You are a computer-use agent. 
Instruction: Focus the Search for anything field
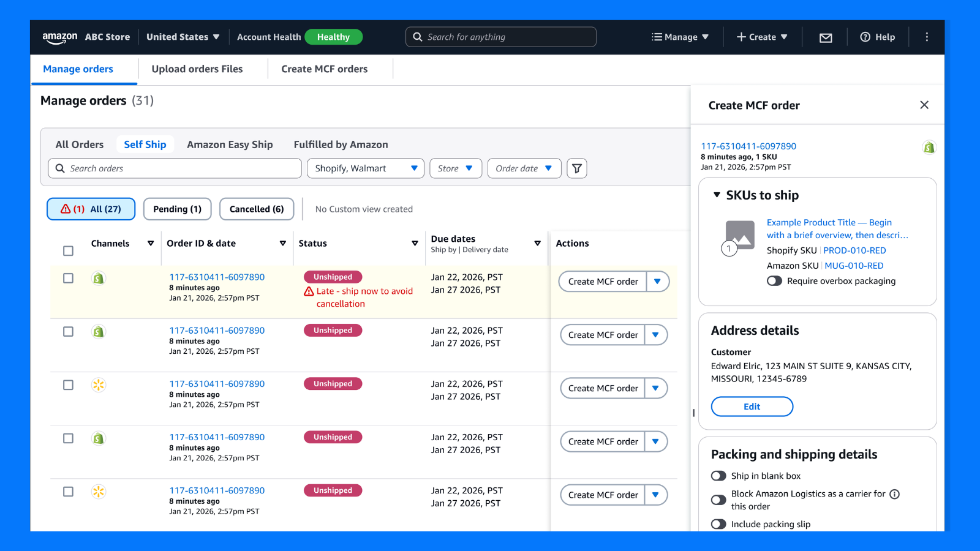tap(501, 37)
